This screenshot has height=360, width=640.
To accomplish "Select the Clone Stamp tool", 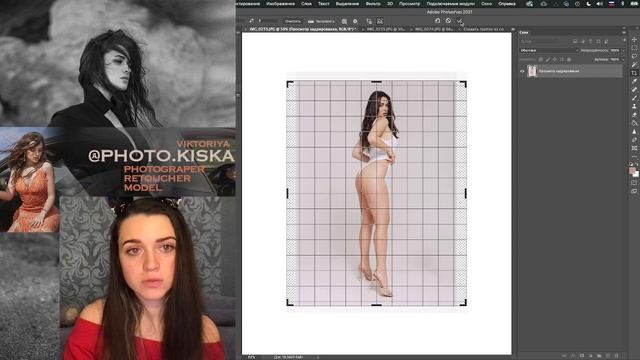I will (x=634, y=106).
